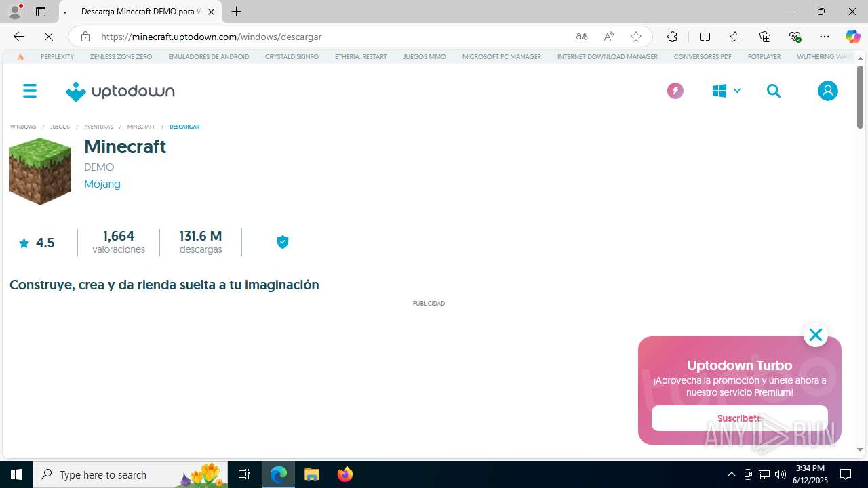Click the 4.5 star rating
The image size is (868, 488).
coord(37,243)
